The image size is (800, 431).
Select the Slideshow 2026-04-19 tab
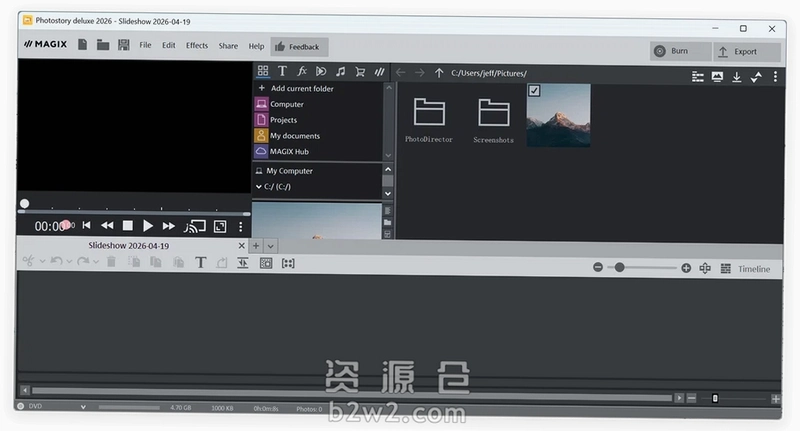coord(128,245)
